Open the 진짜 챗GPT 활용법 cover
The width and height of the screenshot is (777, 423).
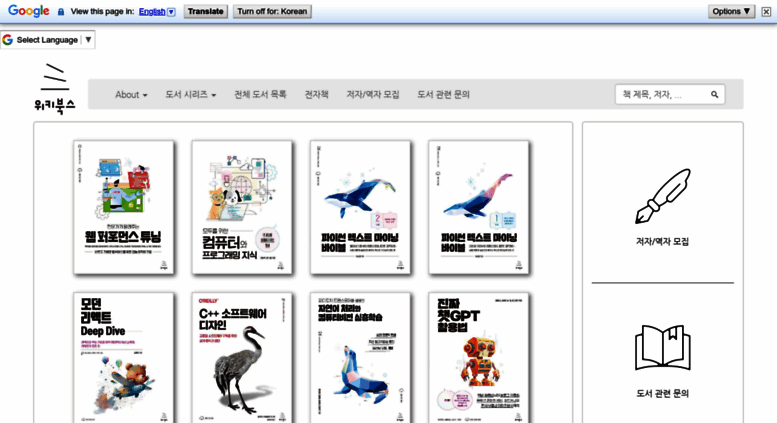(479, 358)
